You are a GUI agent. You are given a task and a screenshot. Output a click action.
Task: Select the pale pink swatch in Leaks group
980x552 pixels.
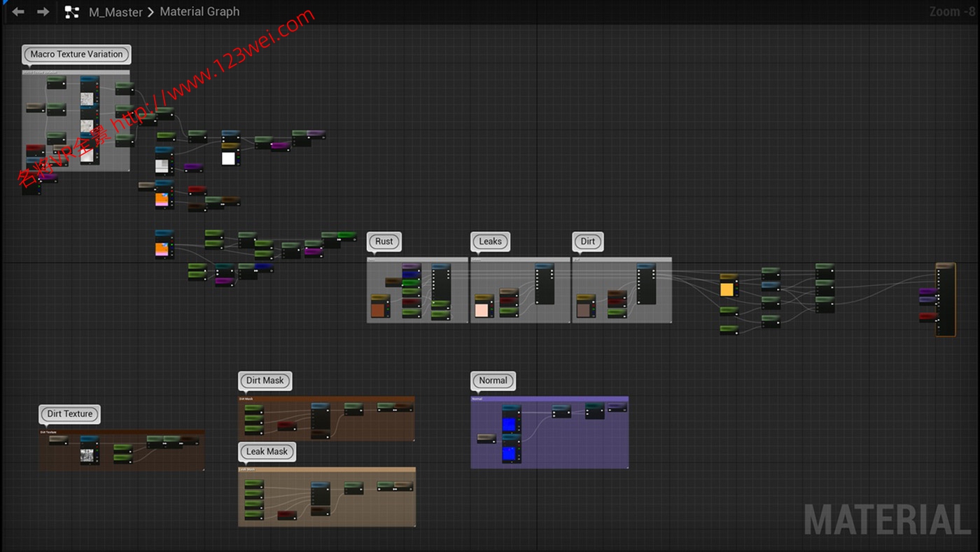482,310
